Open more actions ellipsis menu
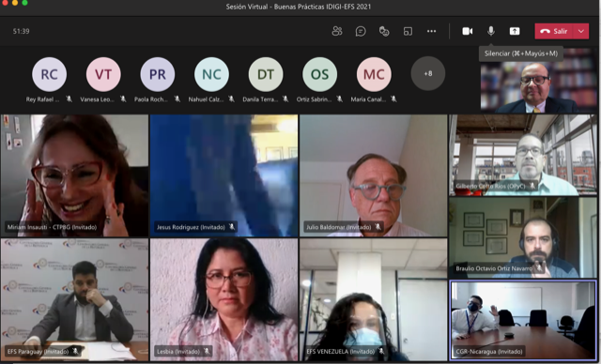 [432, 31]
